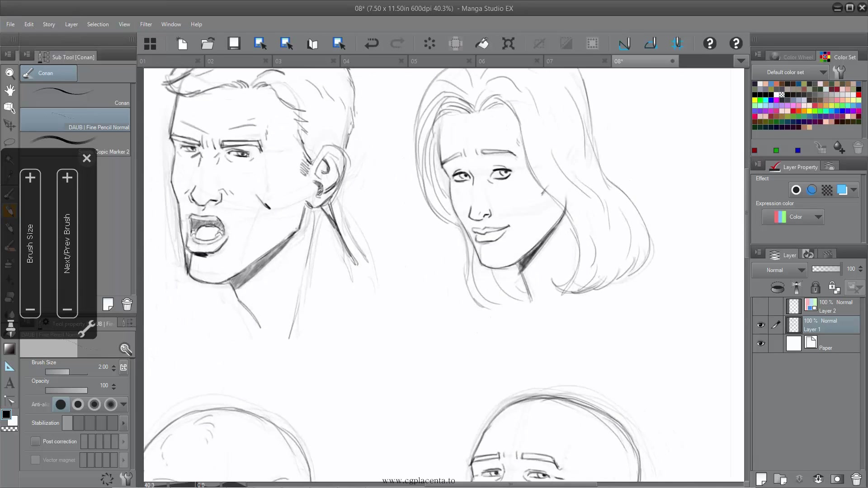Open the Filter menu
The width and height of the screenshot is (868, 488).
[146, 24]
